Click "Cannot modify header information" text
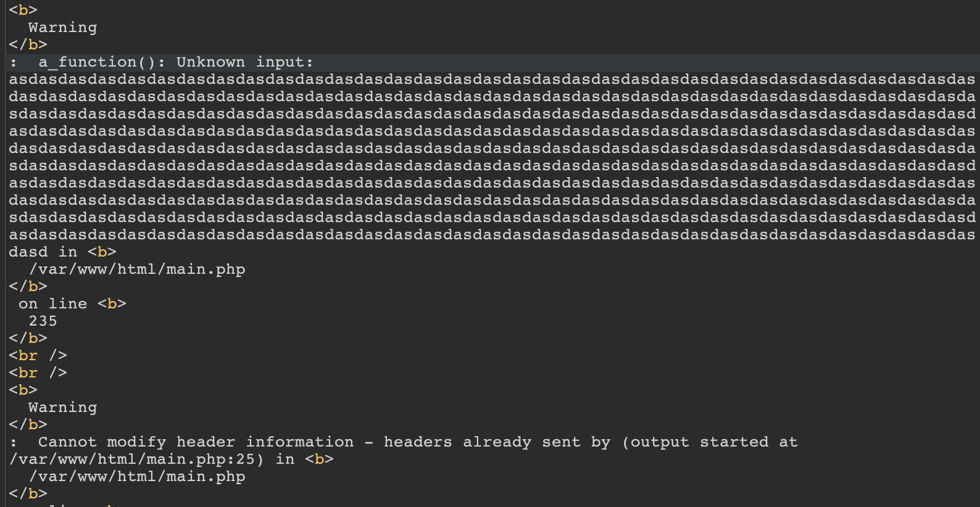Viewport: 980px width, 507px height. click(x=196, y=442)
